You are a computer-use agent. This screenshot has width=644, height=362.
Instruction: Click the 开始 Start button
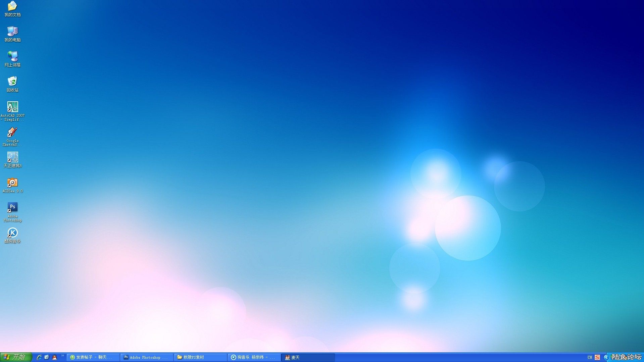(16, 357)
